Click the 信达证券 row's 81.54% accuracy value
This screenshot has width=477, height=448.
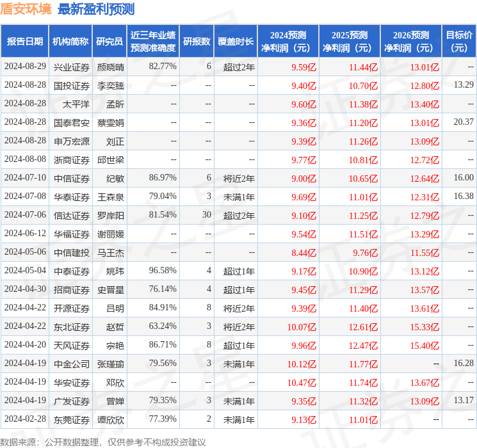[162, 215]
